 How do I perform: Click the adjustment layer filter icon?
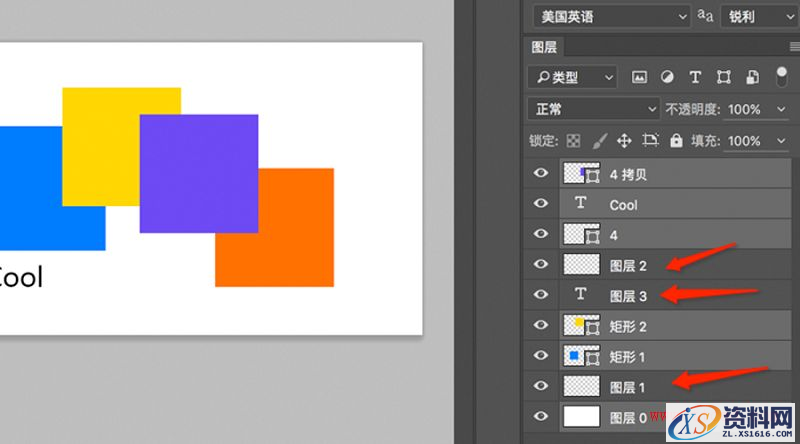click(x=667, y=77)
